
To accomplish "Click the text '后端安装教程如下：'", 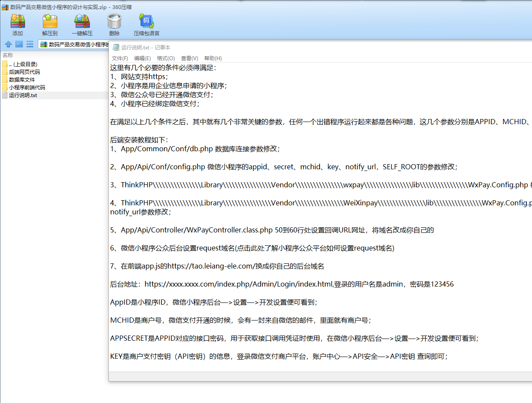I will coord(140,140).
